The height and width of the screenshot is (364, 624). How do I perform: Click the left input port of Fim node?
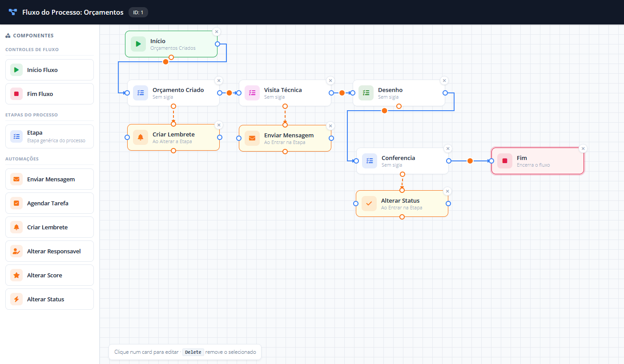pos(491,161)
